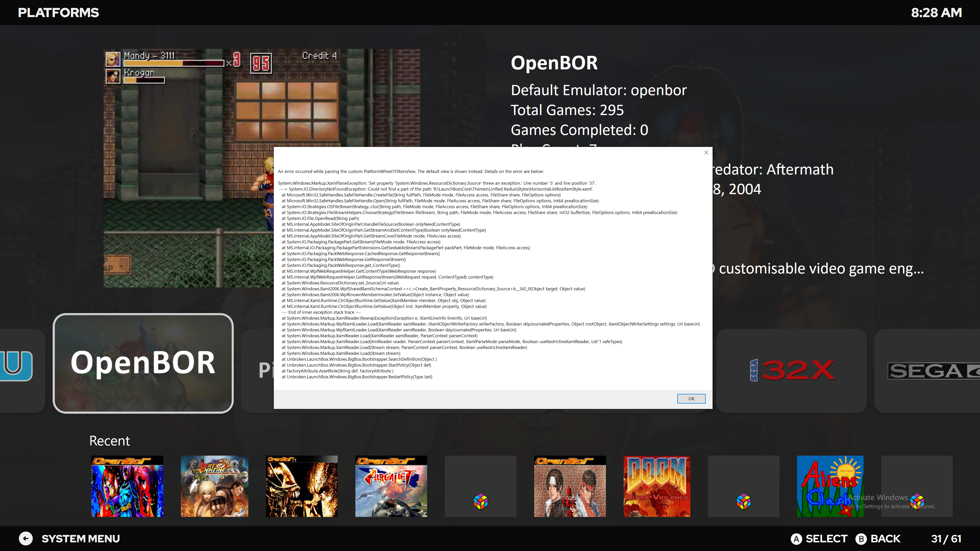Click the B BACK button icon
Viewport: 980px width, 551px height.
[861, 539]
